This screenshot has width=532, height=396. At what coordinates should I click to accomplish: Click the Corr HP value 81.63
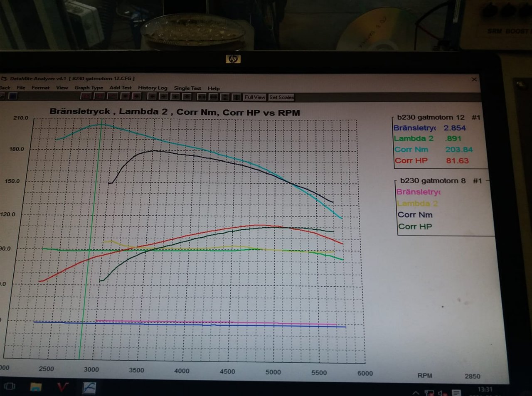click(x=457, y=161)
